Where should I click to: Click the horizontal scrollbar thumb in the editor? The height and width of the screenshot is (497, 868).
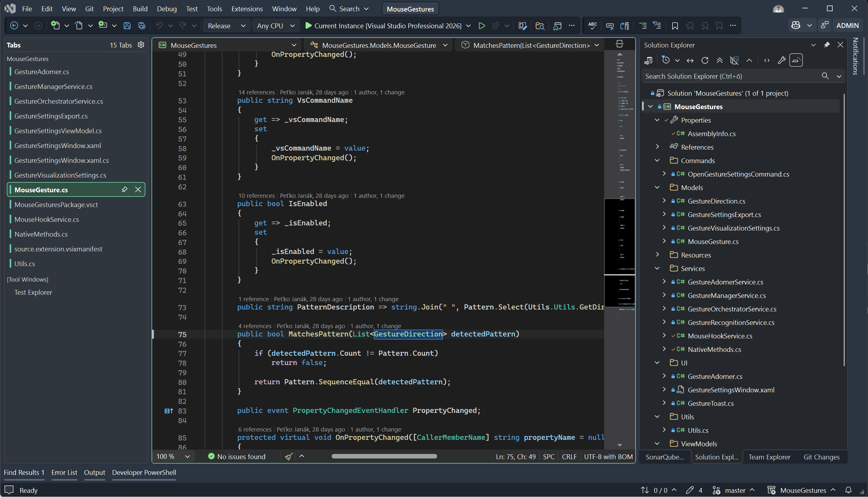click(384, 456)
